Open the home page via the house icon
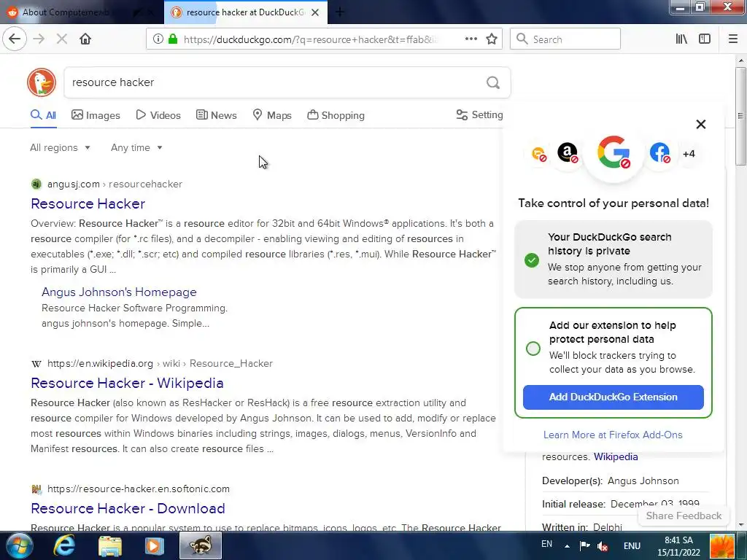This screenshot has height=560, width=747. pos(85,39)
